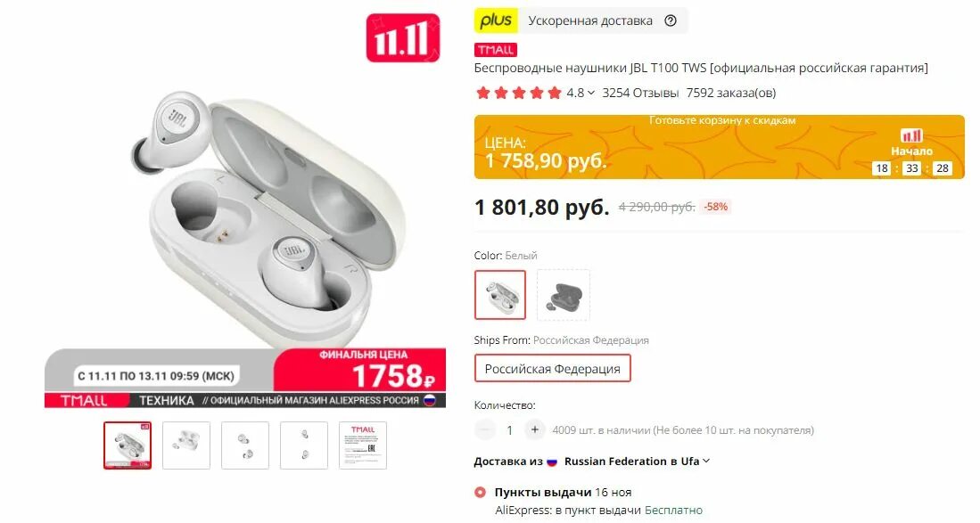
Task: Expand the 4.8 rating dropdown chevron
Action: 590,93
